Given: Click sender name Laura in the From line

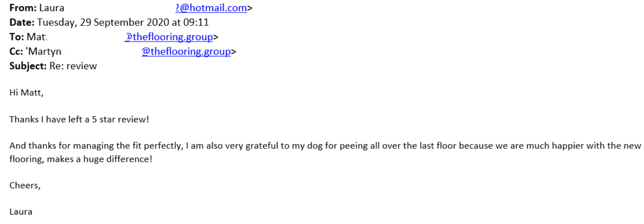Looking at the screenshot, I should [x=51, y=8].
